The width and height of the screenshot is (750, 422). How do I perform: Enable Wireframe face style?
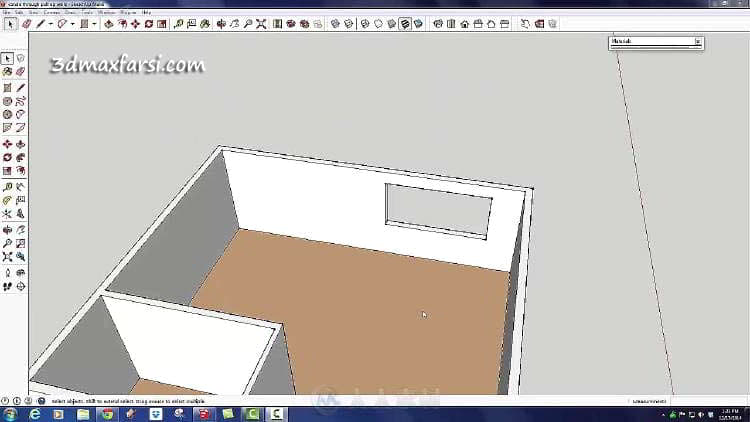365,23
